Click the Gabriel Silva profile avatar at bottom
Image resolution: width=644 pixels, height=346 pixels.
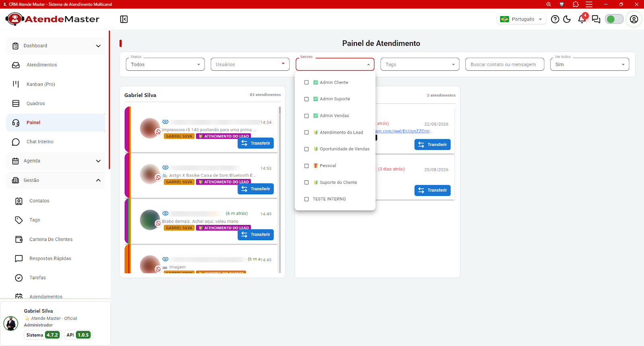(x=11, y=323)
